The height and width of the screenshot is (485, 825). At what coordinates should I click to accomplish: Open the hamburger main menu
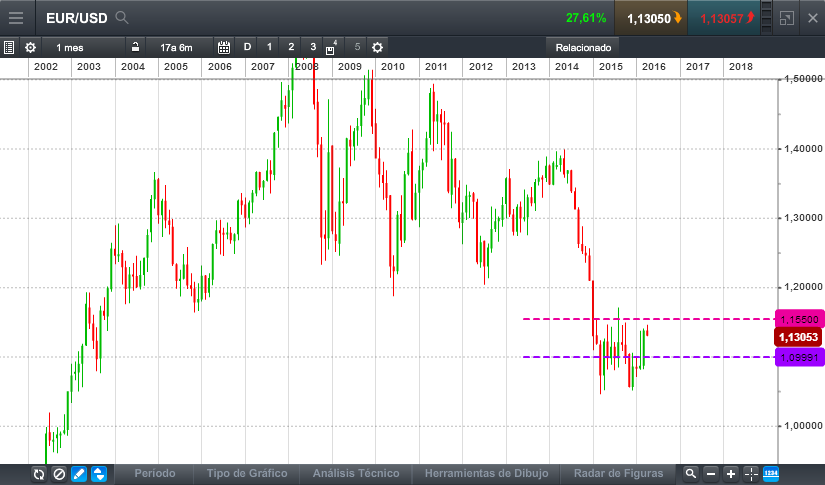pos(16,18)
